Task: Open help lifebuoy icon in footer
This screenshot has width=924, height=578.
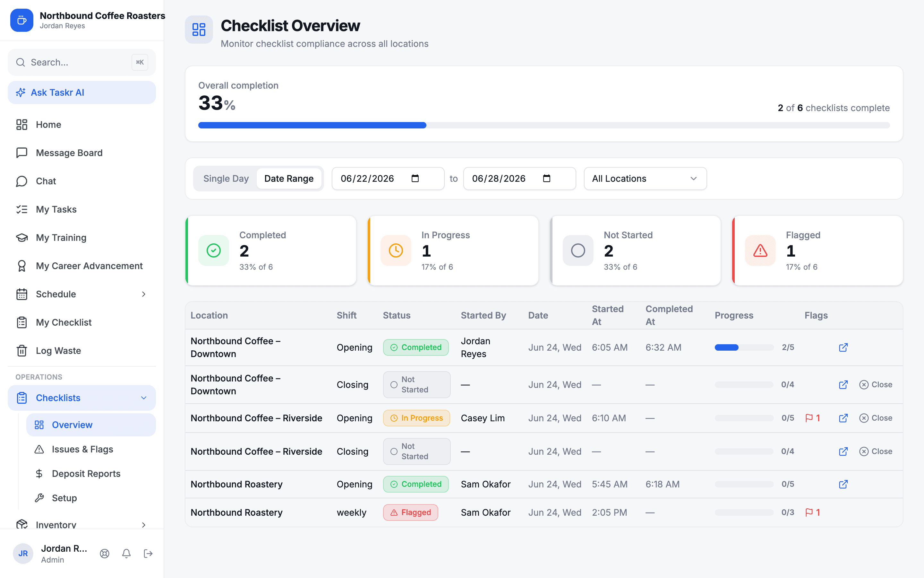Action: pyautogui.click(x=105, y=554)
